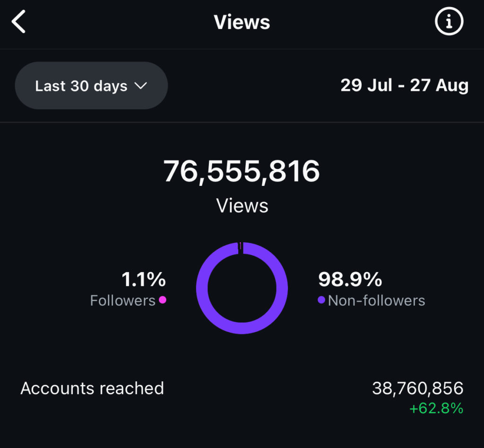
Task: Tap the purple donut chart ring
Action: click(281, 289)
